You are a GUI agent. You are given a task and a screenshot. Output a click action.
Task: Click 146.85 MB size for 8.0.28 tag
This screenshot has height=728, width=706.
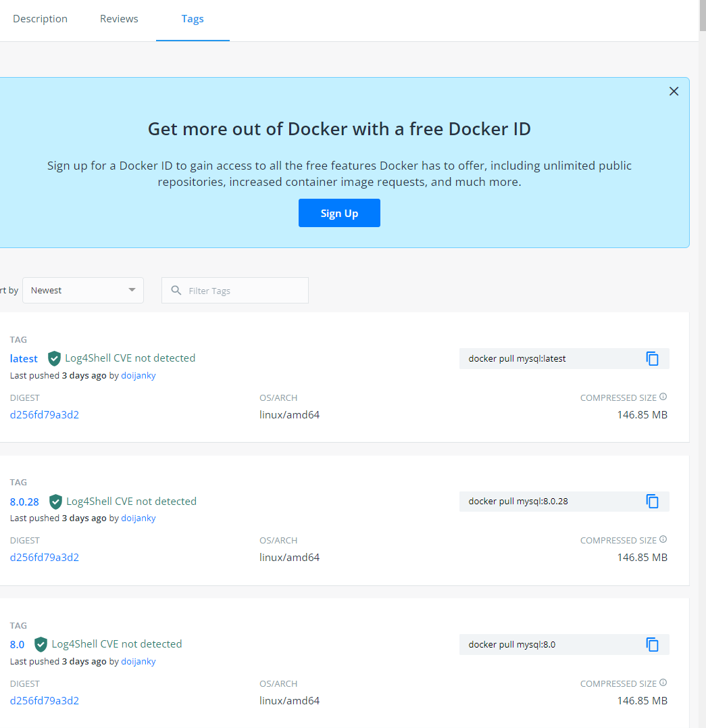642,557
